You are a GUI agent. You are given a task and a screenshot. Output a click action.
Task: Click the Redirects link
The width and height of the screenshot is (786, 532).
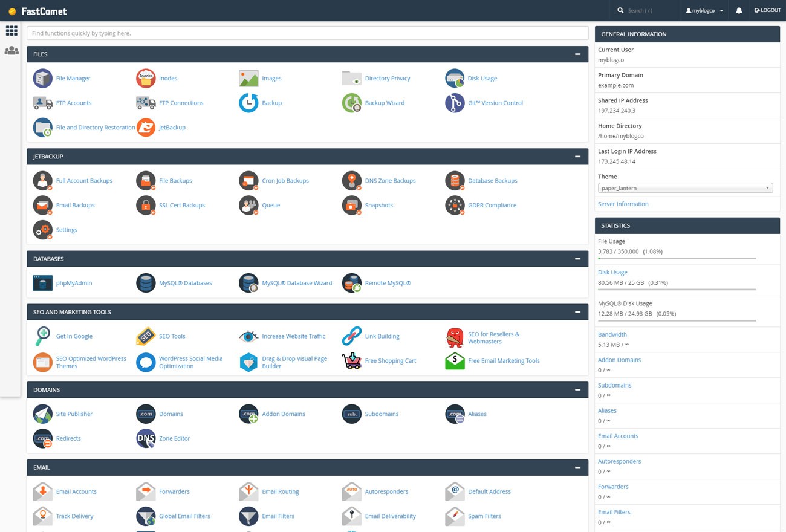tap(68, 438)
